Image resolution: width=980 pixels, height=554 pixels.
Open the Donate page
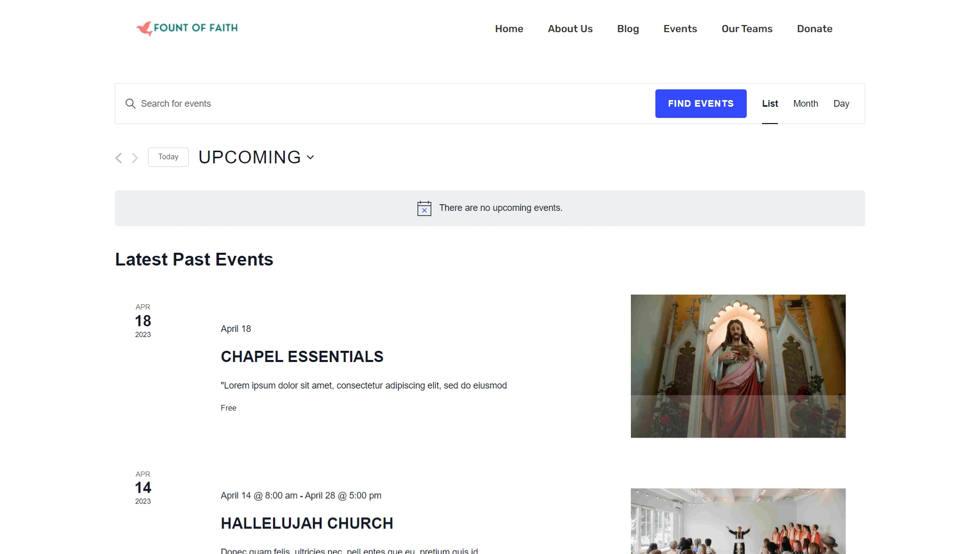(x=815, y=29)
